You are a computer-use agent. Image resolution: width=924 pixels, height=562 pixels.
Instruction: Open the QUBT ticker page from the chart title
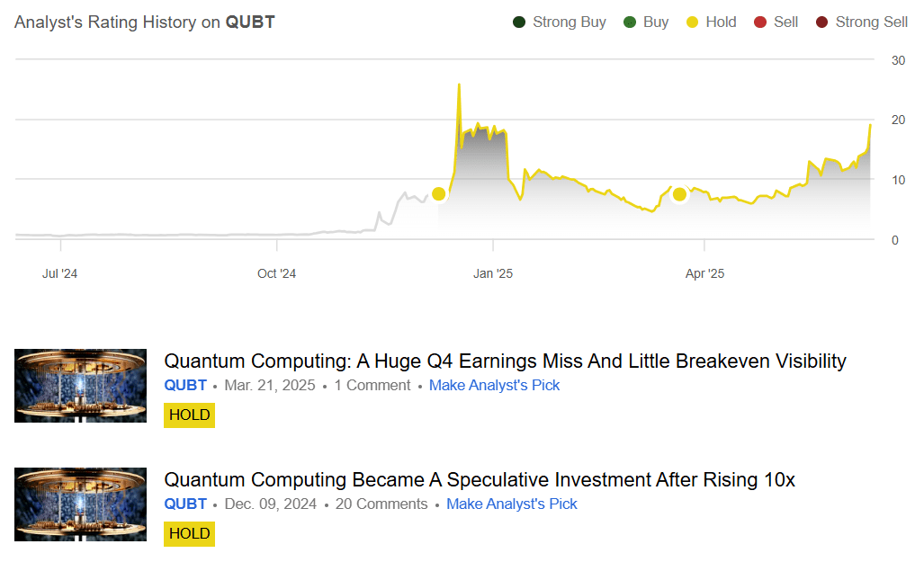pyautogui.click(x=250, y=22)
